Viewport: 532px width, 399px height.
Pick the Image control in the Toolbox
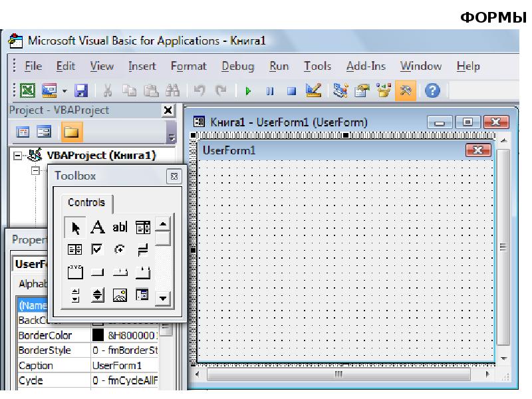(x=120, y=295)
